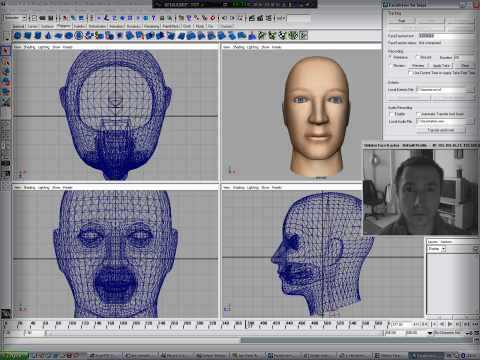Open the Render Globals icon
The width and height of the screenshot is (480, 360).
tap(268, 18)
